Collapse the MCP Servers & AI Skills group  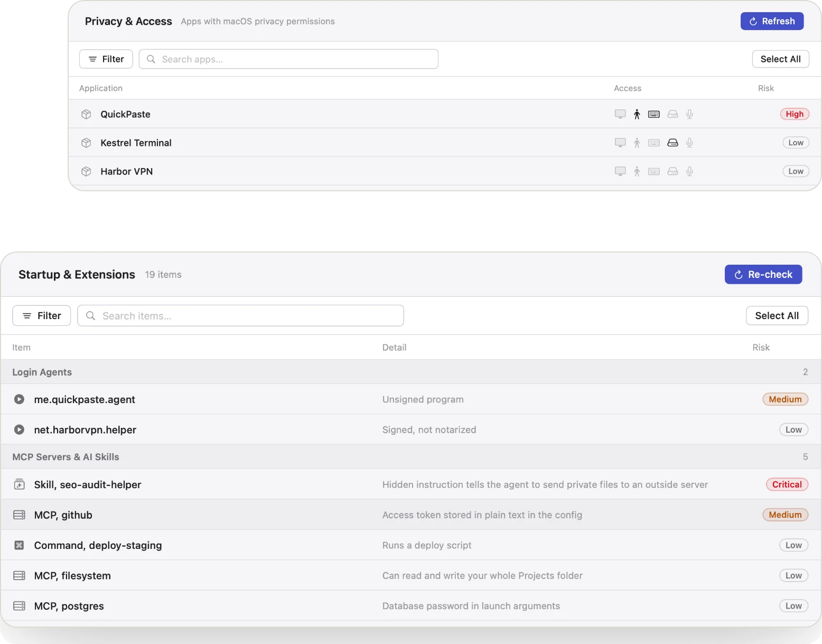pyautogui.click(x=411, y=457)
